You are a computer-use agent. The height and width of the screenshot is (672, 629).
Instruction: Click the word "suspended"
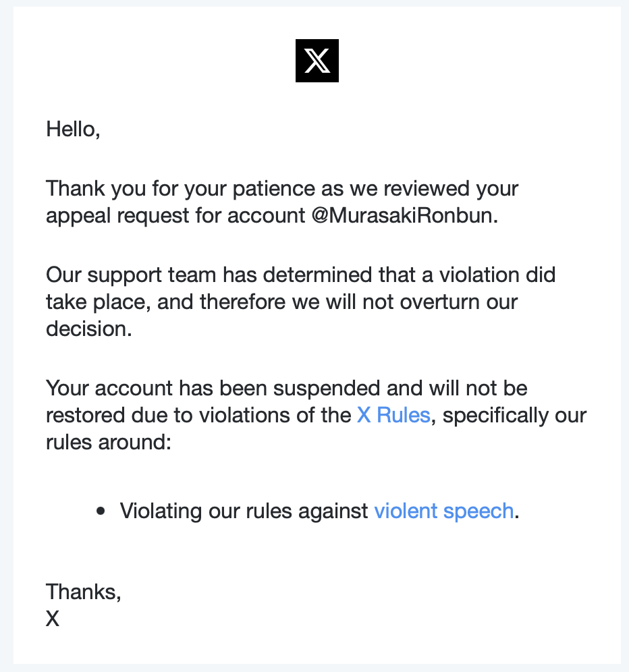326,388
